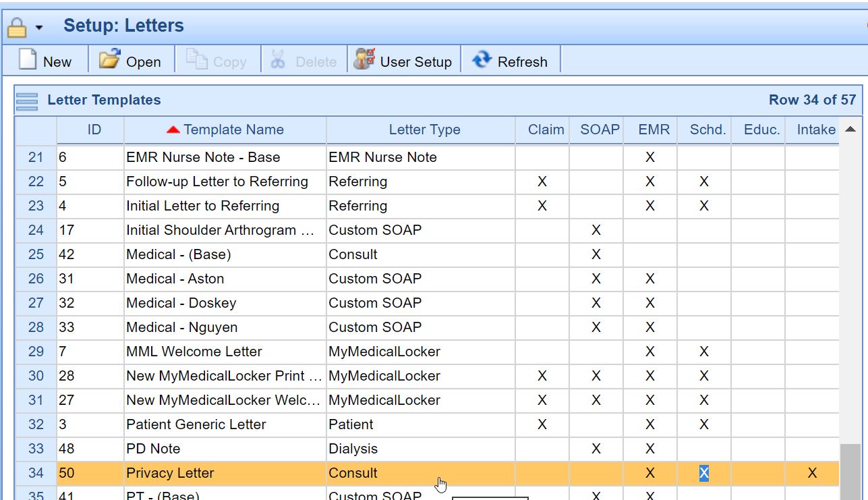Click the Claim column header
Viewport: 868px width, 500px height.
coord(542,130)
